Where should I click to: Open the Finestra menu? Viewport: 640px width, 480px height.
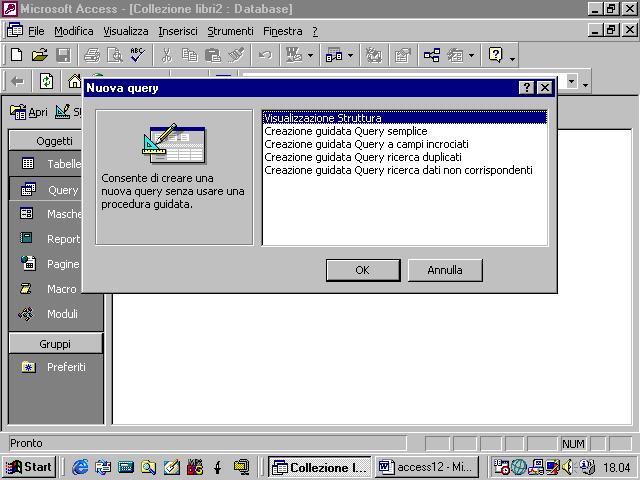pos(283,31)
